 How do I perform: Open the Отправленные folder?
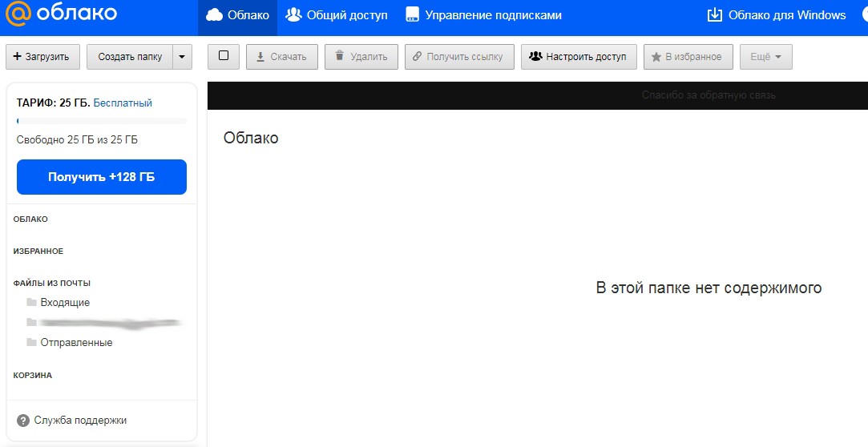click(x=76, y=342)
